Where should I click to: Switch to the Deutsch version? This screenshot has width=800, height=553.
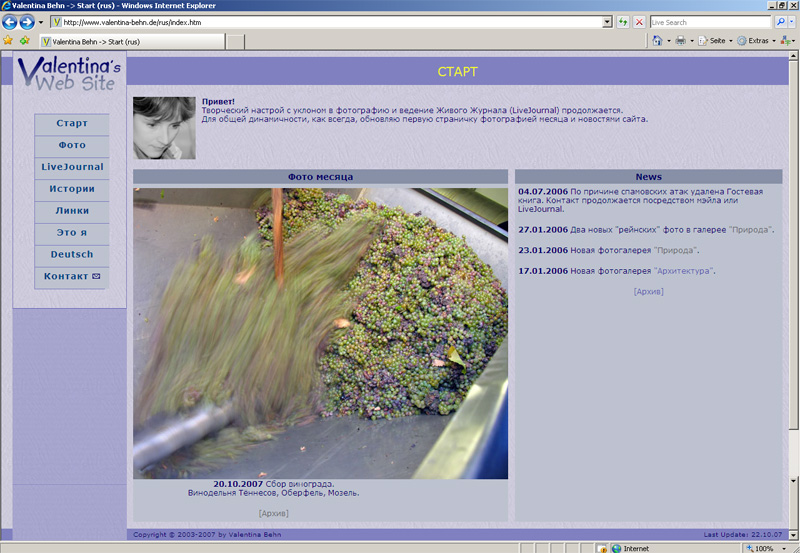pyautogui.click(x=72, y=255)
